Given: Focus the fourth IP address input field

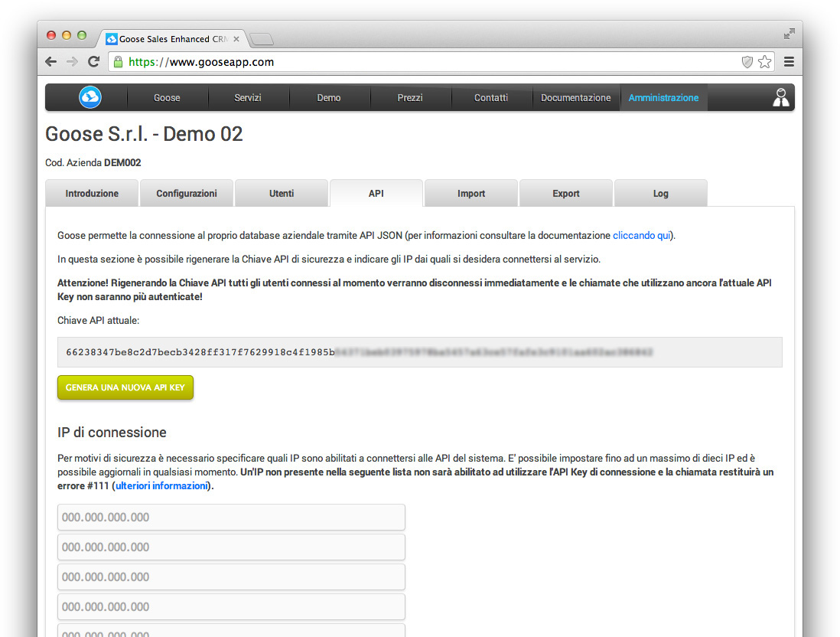Looking at the screenshot, I should tap(232, 607).
